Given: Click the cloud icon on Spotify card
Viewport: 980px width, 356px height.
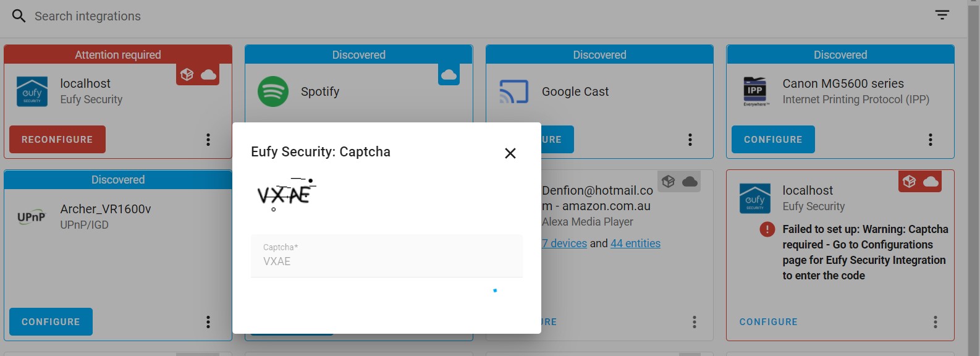Looking at the screenshot, I should [x=449, y=75].
